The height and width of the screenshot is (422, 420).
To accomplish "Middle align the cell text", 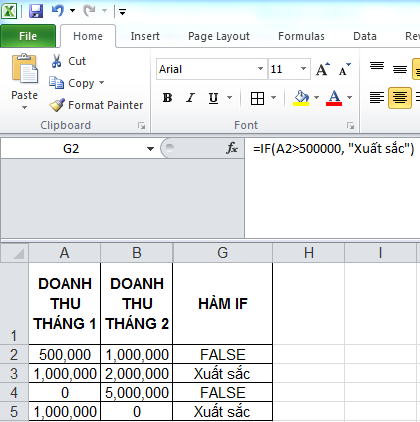I will click(400, 69).
